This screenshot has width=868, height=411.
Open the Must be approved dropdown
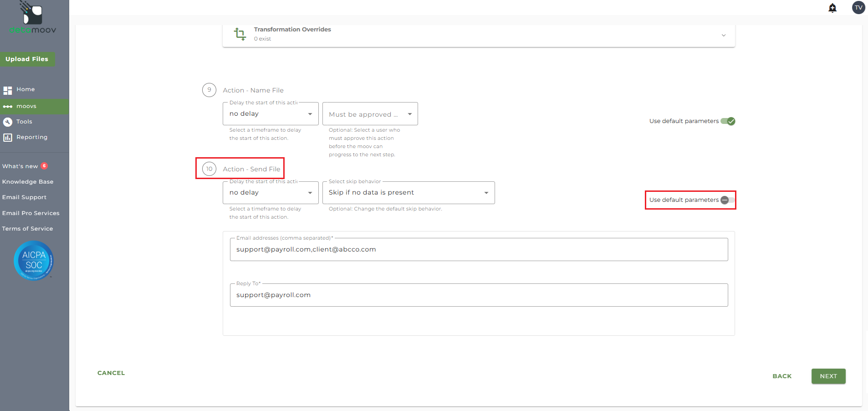[x=370, y=114]
